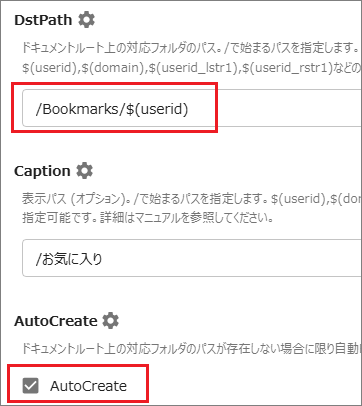Image resolution: width=362 pixels, height=406 pixels.
Task: Place cursor on Bookmarks in DstPath value
Action: click(x=80, y=109)
